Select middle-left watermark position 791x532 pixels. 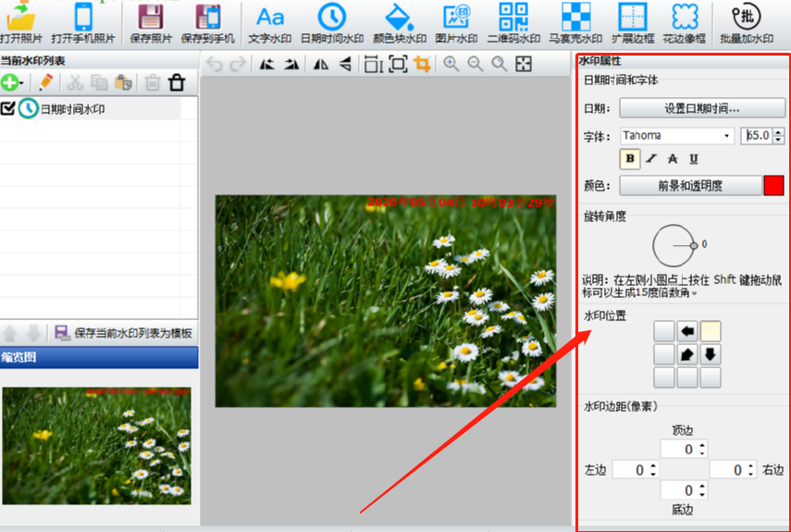click(x=664, y=354)
